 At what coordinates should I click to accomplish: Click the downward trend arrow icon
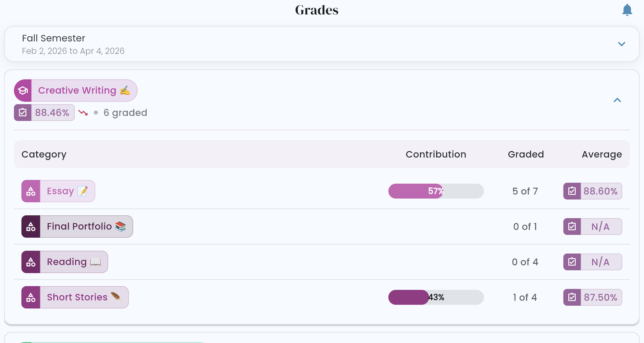click(x=83, y=113)
